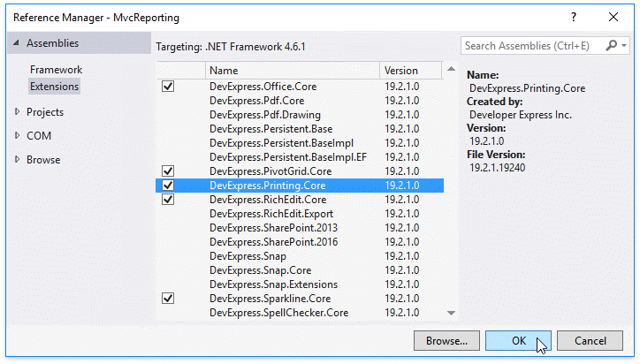Expand the COM section

coord(17,136)
